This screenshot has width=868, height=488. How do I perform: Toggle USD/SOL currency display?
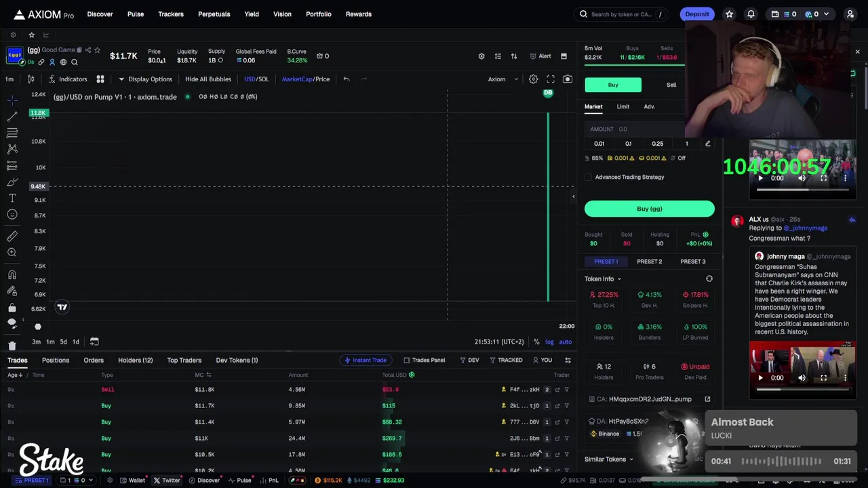pyautogui.click(x=256, y=79)
